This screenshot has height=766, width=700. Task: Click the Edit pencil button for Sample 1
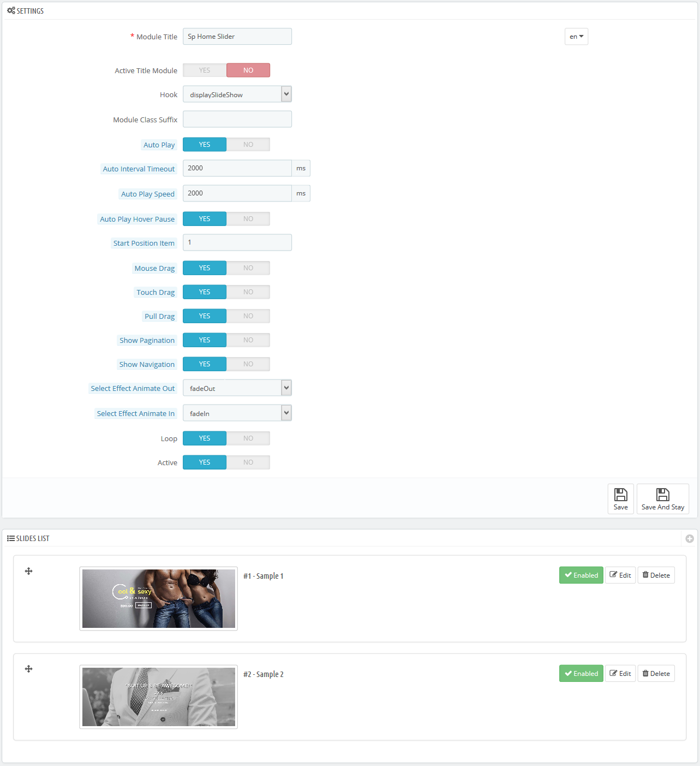[x=620, y=575]
